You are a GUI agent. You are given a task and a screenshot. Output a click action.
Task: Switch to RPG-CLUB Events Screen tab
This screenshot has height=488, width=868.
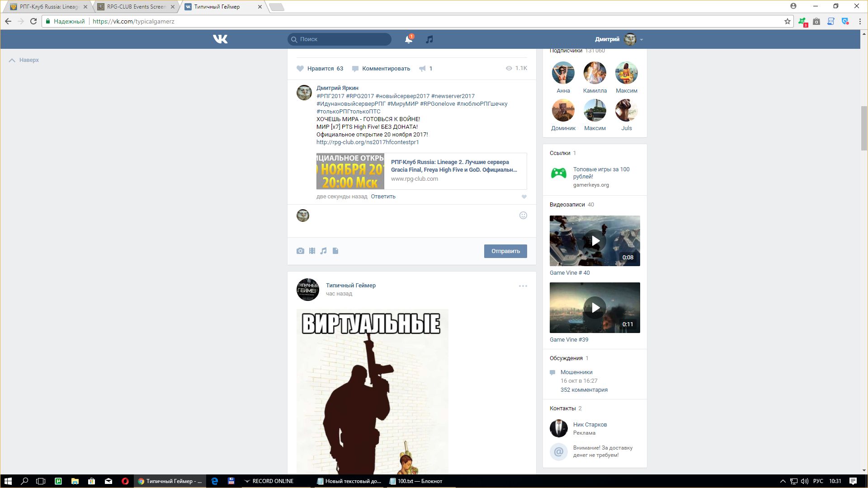pyautogui.click(x=136, y=7)
